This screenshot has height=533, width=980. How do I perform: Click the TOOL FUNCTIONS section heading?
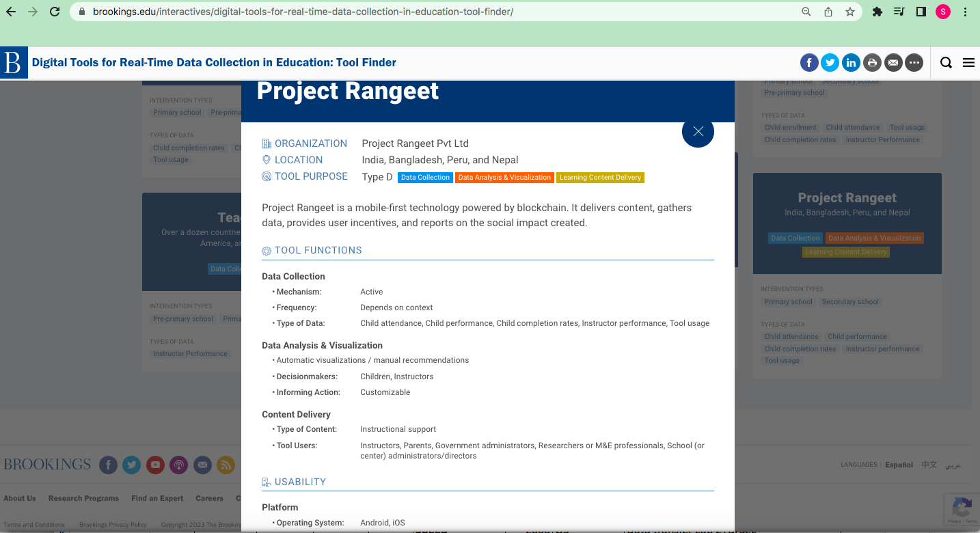[318, 250]
